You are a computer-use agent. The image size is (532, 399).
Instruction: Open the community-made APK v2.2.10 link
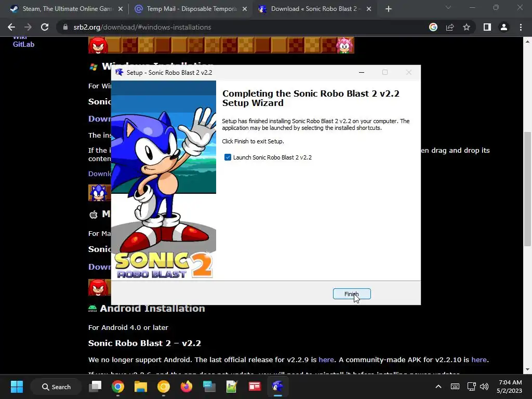[478, 360]
